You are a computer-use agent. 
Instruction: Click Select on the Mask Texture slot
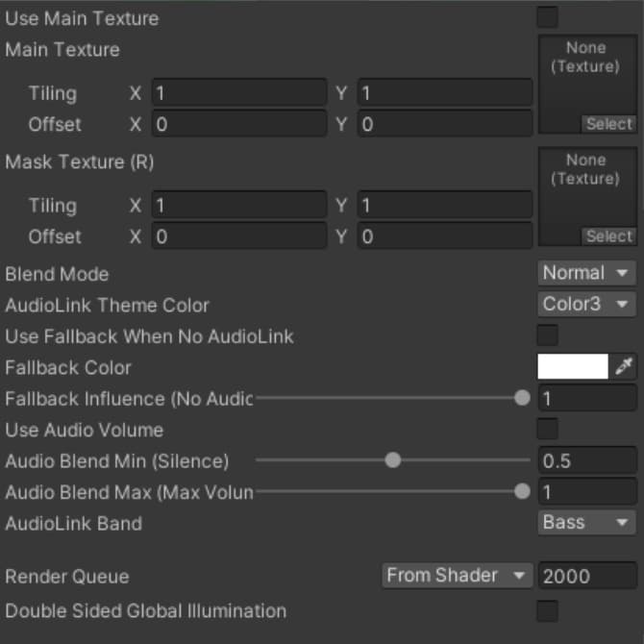pyautogui.click(x=608, y=236)
